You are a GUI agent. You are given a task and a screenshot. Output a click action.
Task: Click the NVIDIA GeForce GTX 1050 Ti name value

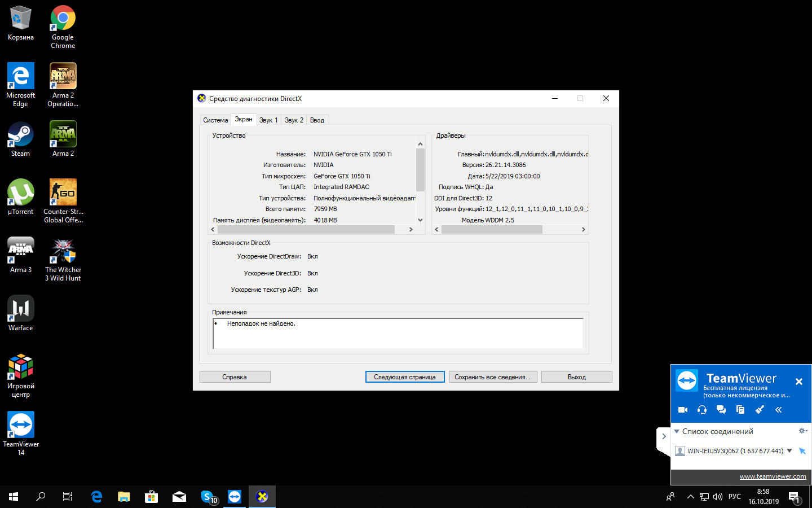[x=352, y=154]
